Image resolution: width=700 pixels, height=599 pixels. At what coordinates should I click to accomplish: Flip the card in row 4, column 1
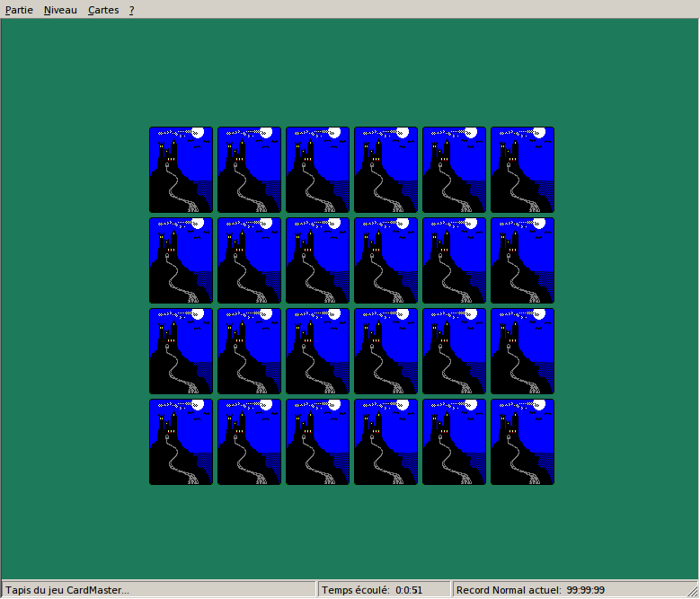coord(181,442)
